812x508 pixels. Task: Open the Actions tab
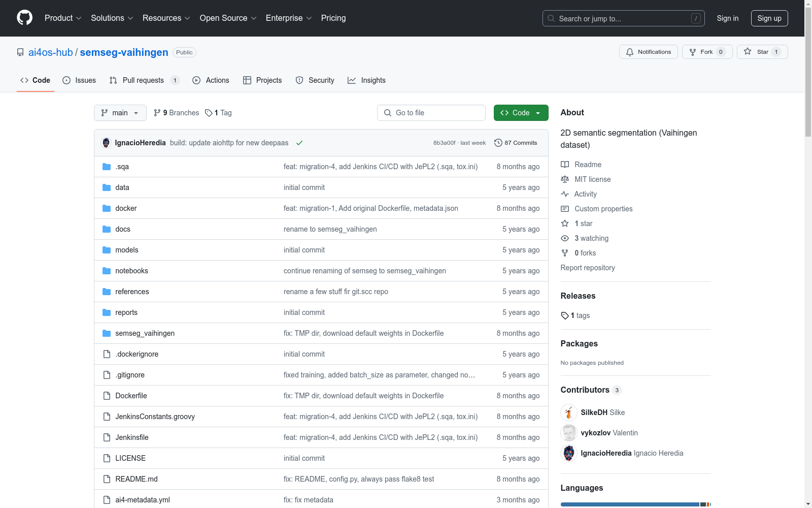211,80
